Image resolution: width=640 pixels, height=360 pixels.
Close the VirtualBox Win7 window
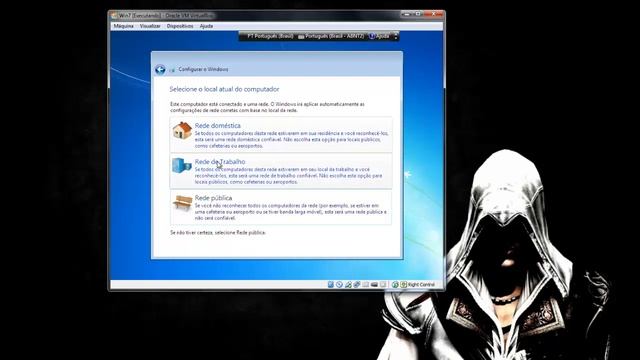pyautogui.click(x=434, y=14)
